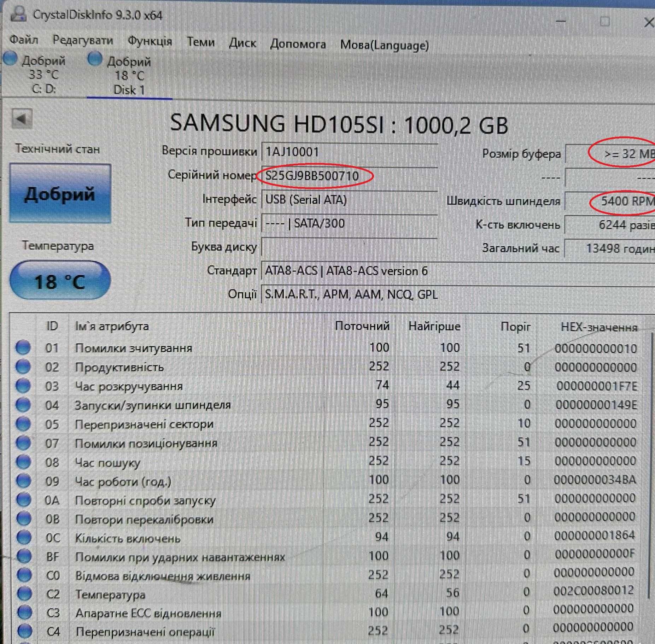Open the Мова(Language) menu
This screenshot has width=655, height=644.
click(x=385, y=45)
